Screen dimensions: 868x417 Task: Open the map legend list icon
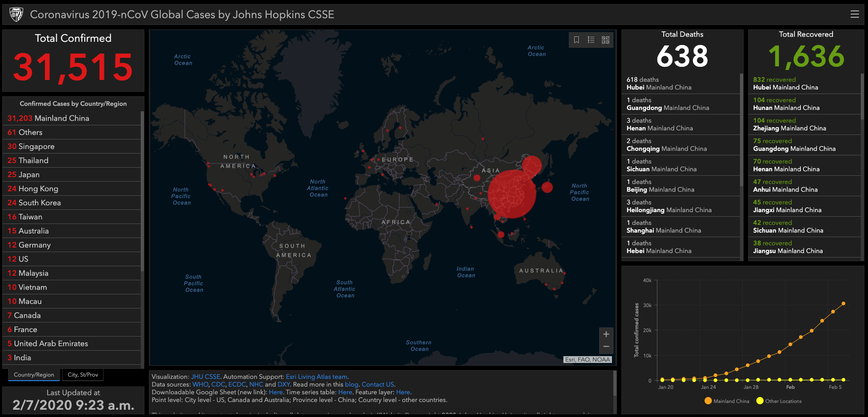tap(591, 40)
